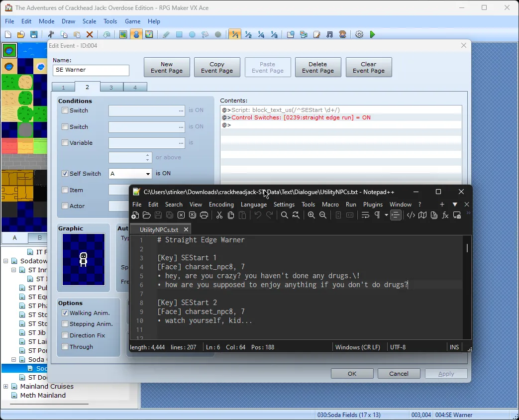Click the red X delete icon in RPG Maker toolbar
Screen dimensions: 519x420
pyautogui.click(x=90, y=34)
